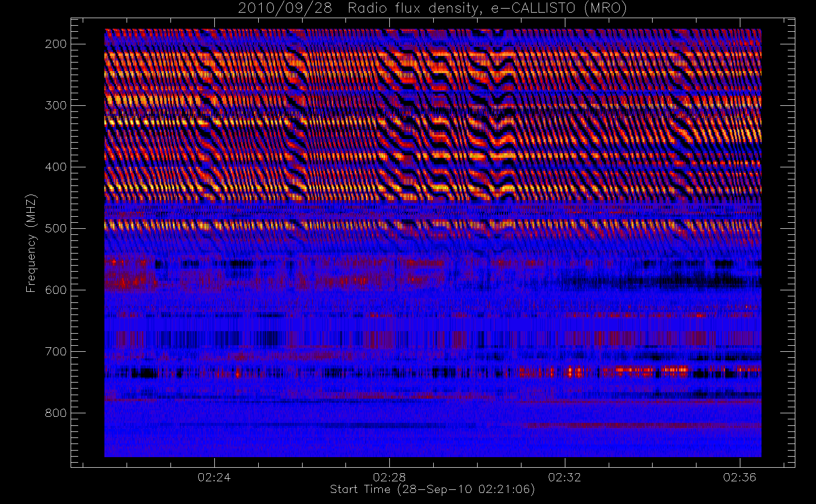Click the 02:28 time tick label
The width and height of the screenshot is (816, 504).
(389, 477)
